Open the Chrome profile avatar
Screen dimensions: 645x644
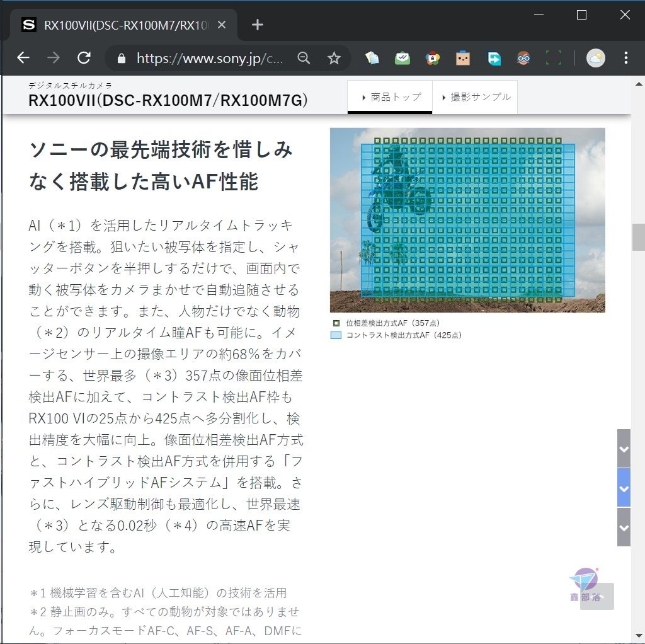[x=596, y=58]
